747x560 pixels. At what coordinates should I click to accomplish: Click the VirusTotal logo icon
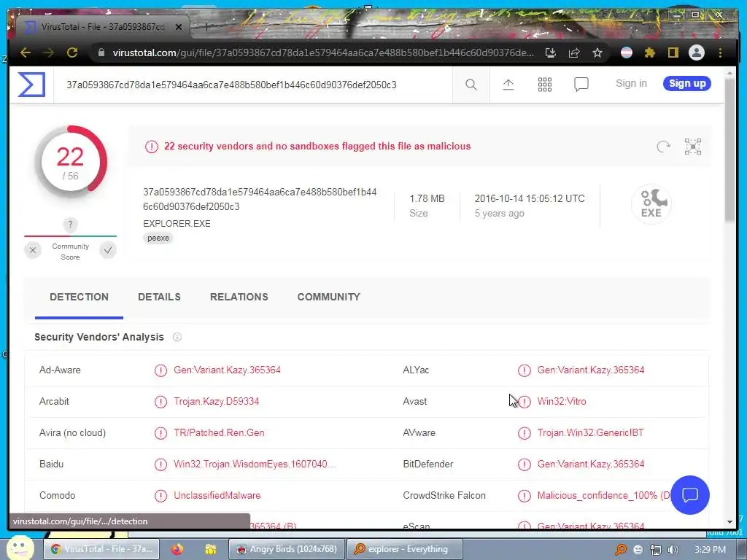[31, 85]
